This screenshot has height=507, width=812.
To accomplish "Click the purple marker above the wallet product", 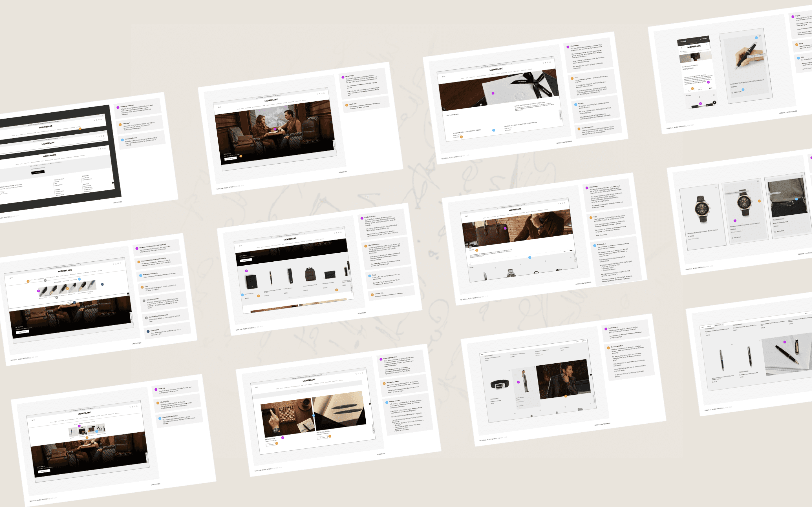I will click(x=246, y=271).
